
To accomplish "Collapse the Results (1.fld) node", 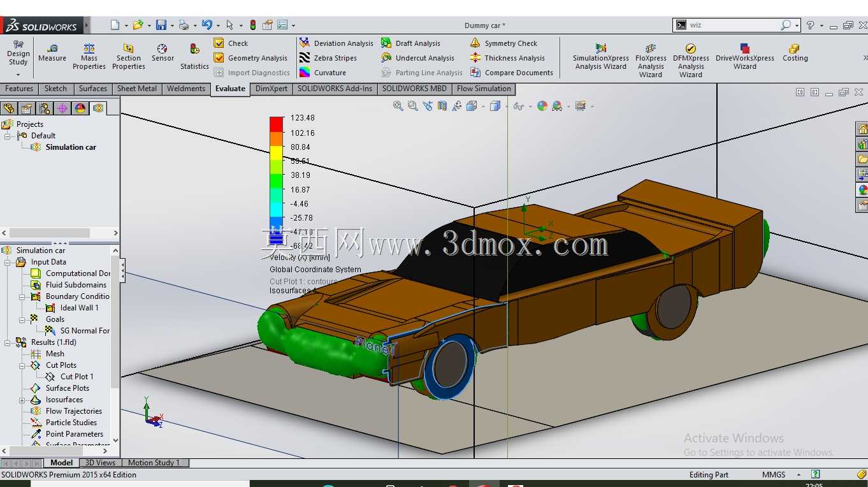I will (x=8, y=342).
